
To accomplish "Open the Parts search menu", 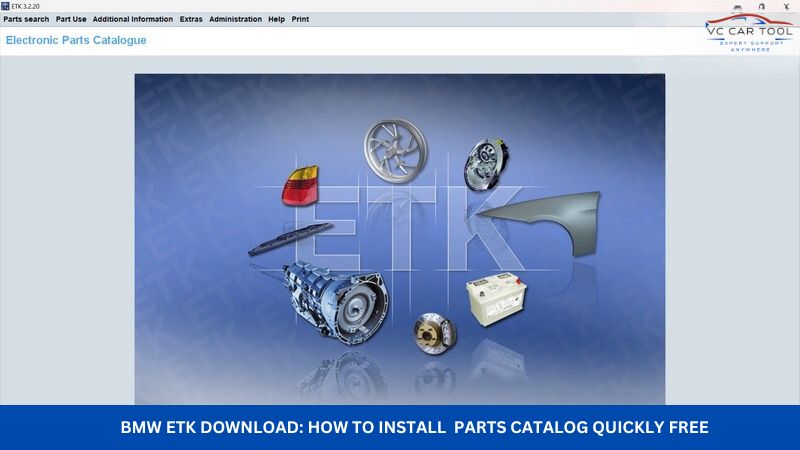I will coord(26,19).
